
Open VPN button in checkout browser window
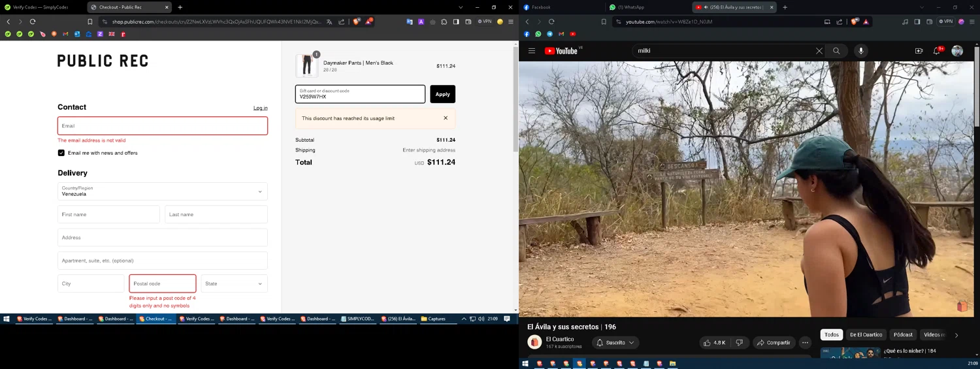tap(485, 22)
